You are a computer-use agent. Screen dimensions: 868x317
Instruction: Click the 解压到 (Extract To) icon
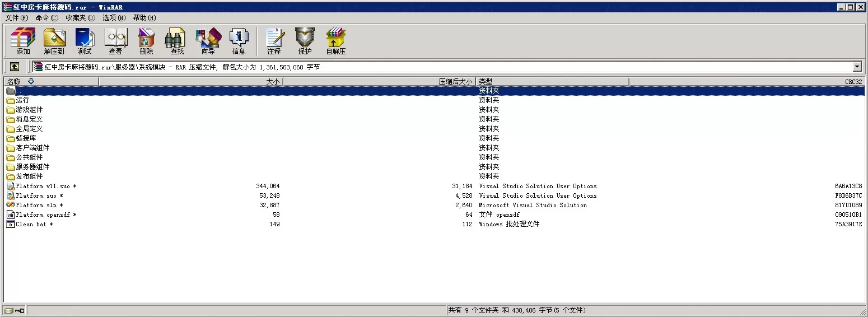54,41
